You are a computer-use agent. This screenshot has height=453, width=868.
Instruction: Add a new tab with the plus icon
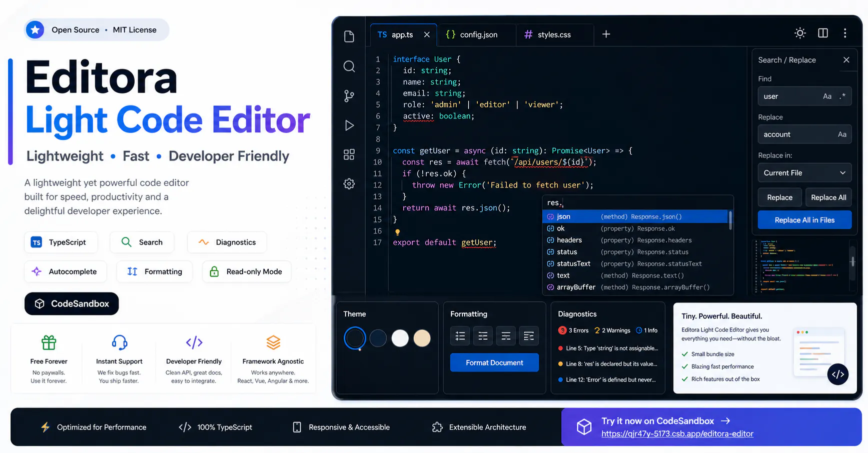tap(606, 34)
